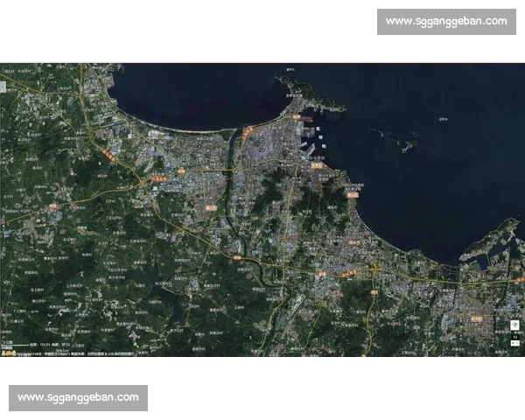
Task: Click the gray header strip above the map
Action: click(x=262, y=59)
